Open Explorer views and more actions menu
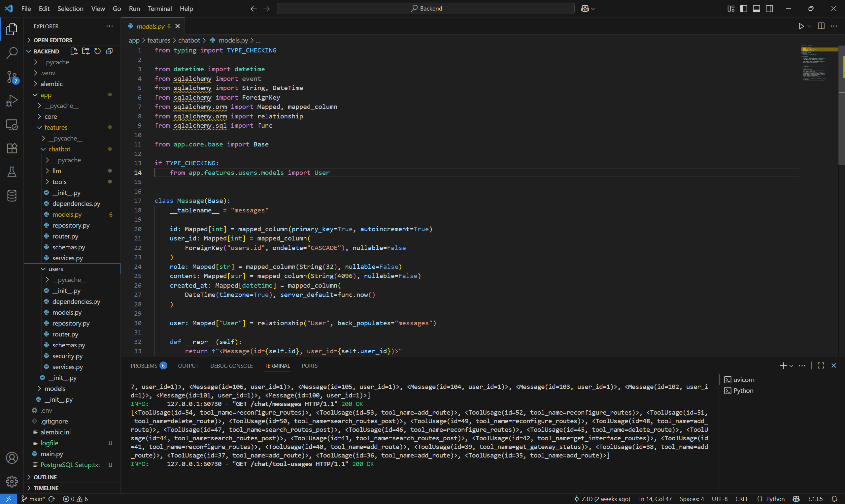845x504 pixels. point(109,26)
